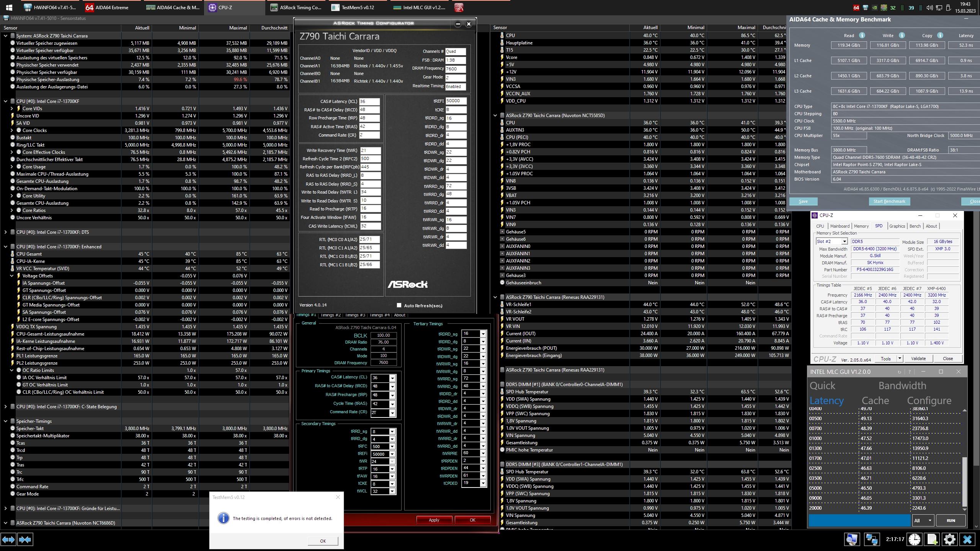Open the Configure tab in Intel MLC
This screenshot has width=980, height=551.
[x=929, y=401]
